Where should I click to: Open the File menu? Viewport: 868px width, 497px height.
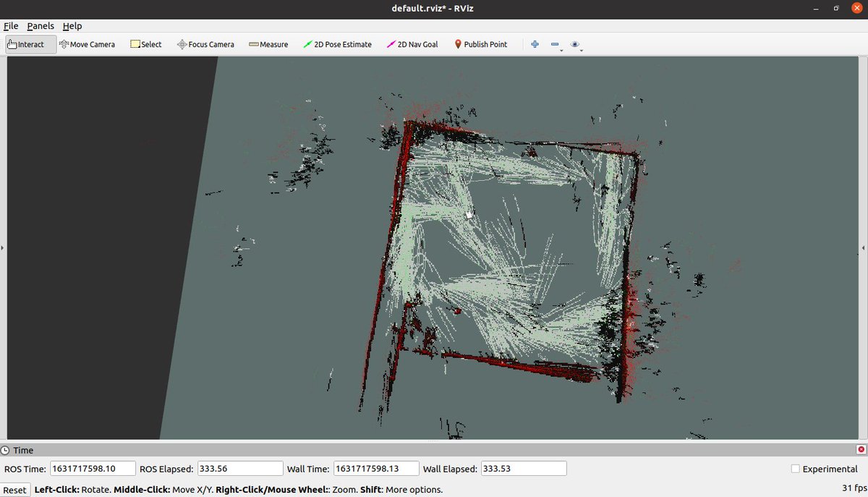[11, 25]
